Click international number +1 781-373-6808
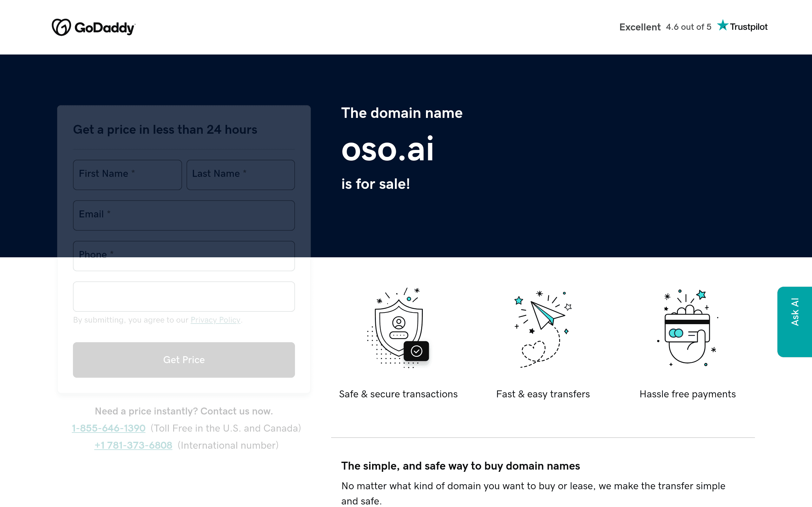812x507 pixels. pyautogui.click(x=133, y=445)
